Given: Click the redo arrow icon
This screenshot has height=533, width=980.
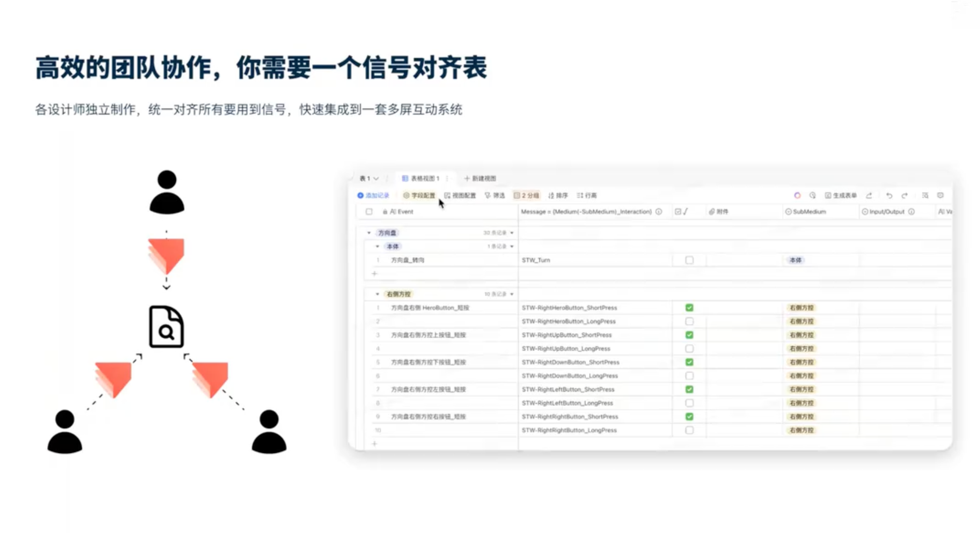Looking at the screenshot, I should pyautogui.click(x=904, y=195).
